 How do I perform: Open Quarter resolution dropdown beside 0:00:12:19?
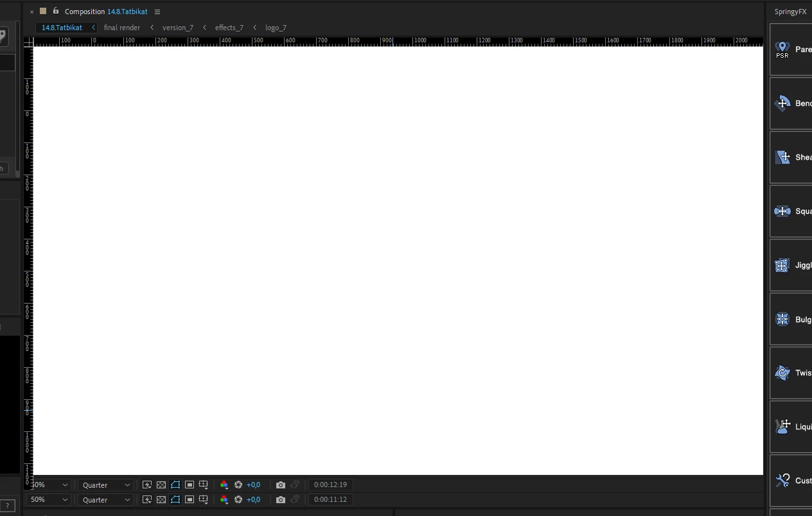point(106,485)
